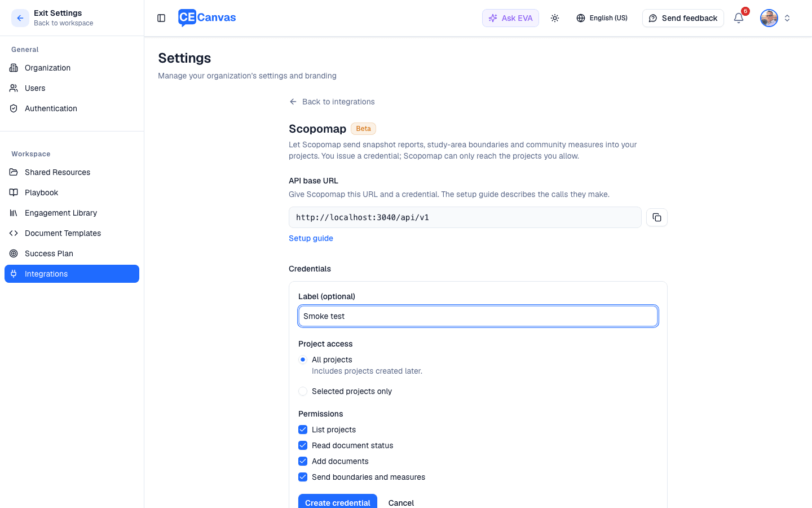
Task: Click the Project access label
Action: pyautogui.click(x=325, y=344)
